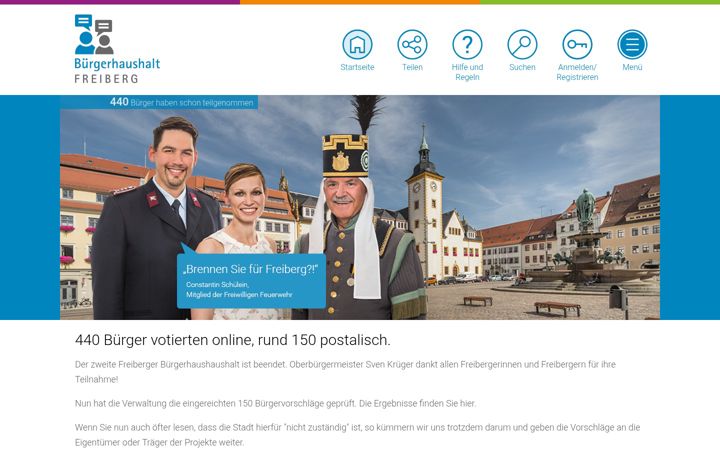Click the Hilfe und Regeln label
This screenshot has width=720, height=450.
(x=467, y=72)
